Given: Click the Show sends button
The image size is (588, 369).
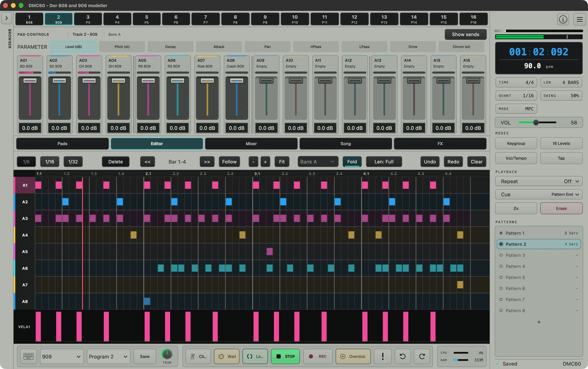Looking at the screenshot, I should click(465, 34).
